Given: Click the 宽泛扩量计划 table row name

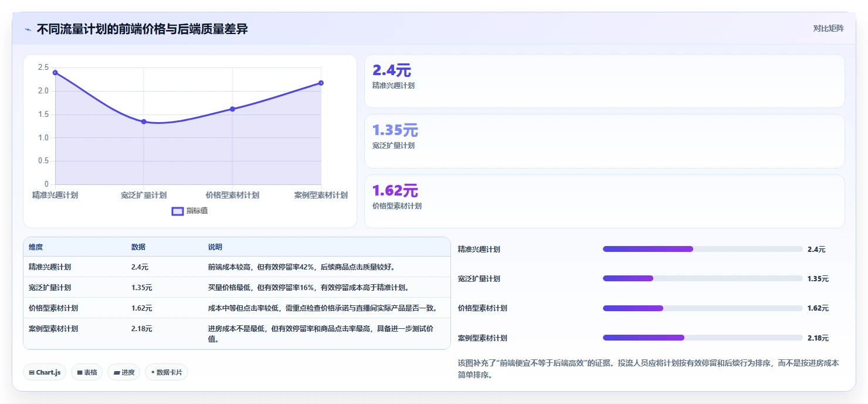Looking at the screenshot, I should 50,287.
